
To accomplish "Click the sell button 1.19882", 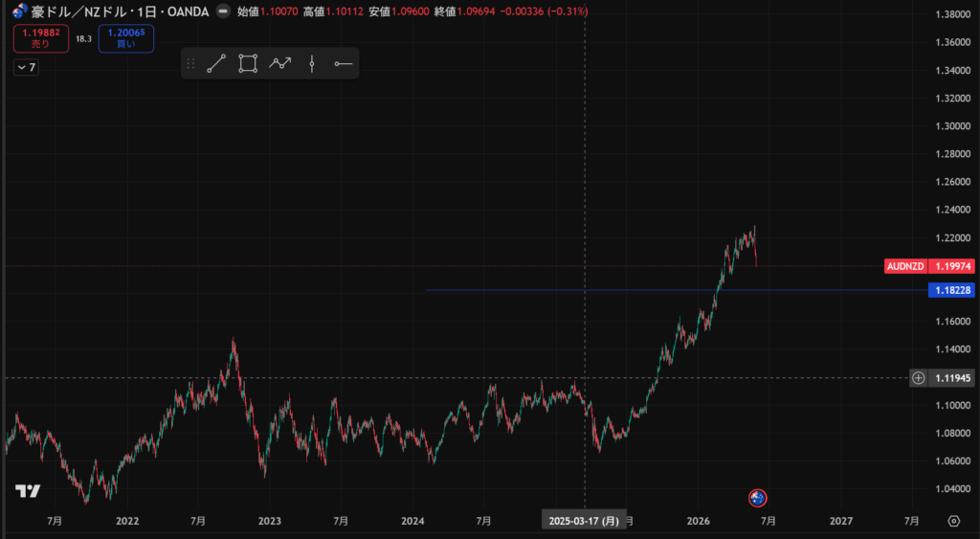I will click(x=41, y=38).
